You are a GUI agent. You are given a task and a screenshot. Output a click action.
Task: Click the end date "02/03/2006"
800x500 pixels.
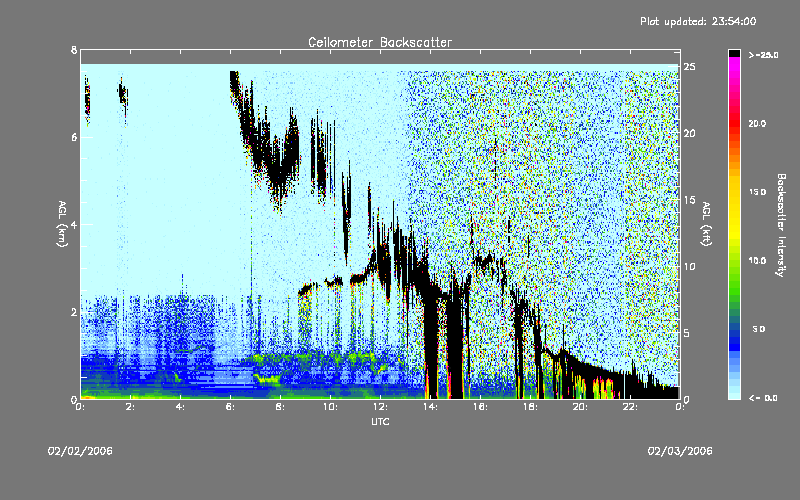pyautogui.click(x=680, y=451)
